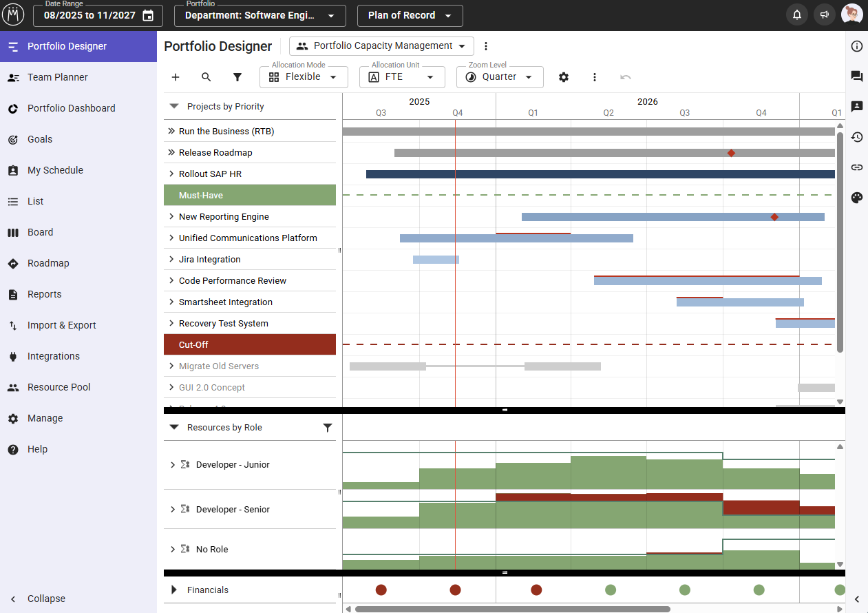This screenshot has width=868, height=613.
Task: Open the Plan of Record dropdown
Action: coord(410,16)
